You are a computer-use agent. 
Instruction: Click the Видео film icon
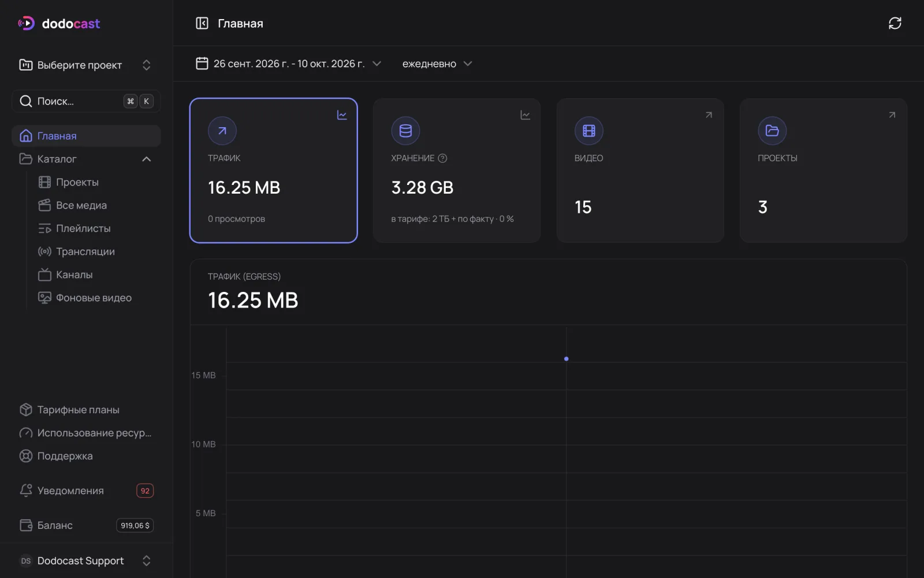tap(589, 131)
